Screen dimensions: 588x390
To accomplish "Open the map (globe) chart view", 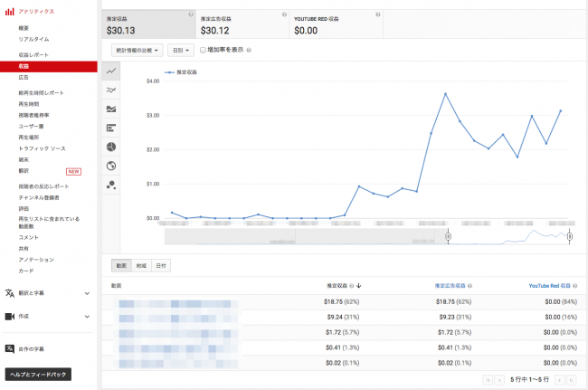I will [x=111, y=166].
